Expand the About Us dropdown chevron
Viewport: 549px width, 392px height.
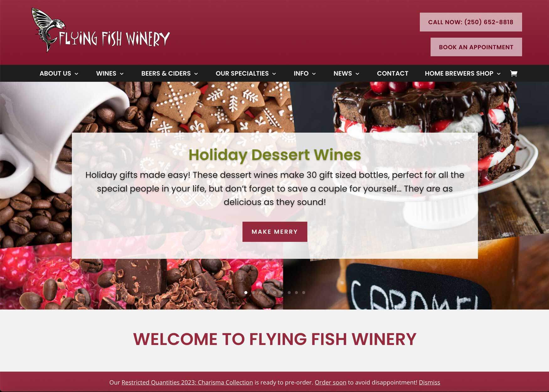tap(76, 74)
